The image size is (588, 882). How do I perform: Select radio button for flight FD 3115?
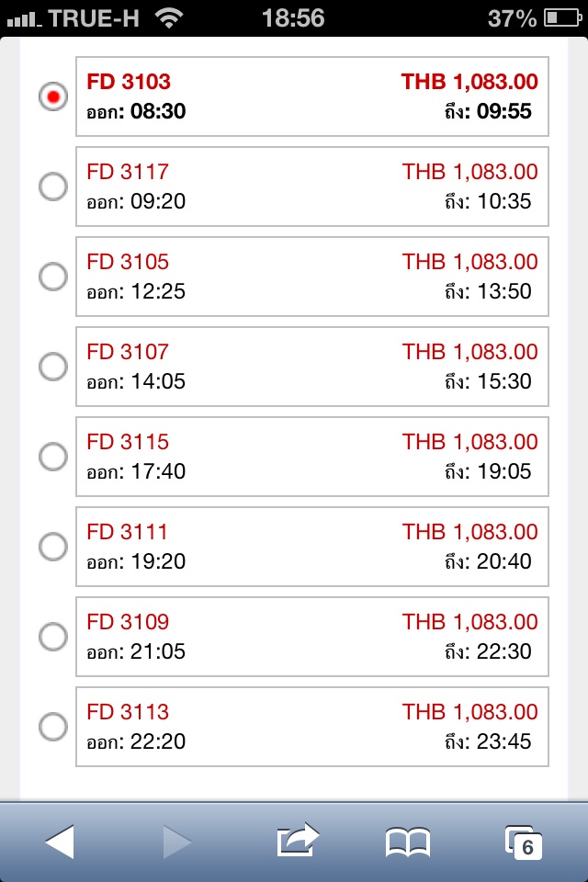click(53, 457)
